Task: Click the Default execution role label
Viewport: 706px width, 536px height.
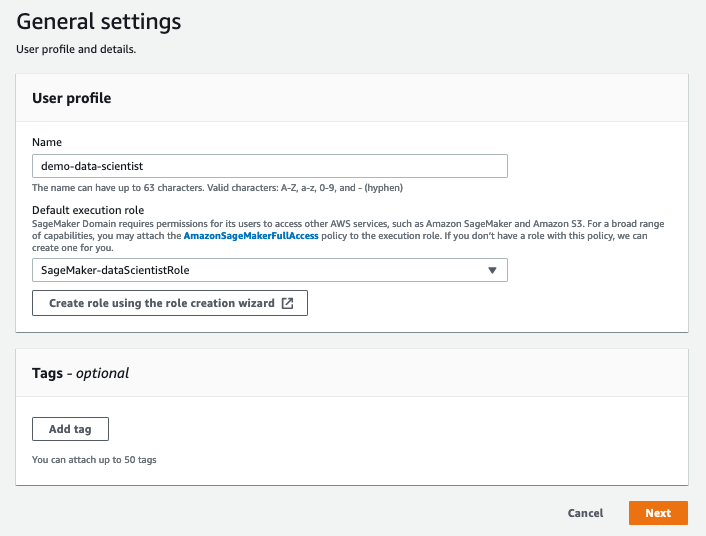Action: pyautogui.click(x=88, y=210)
